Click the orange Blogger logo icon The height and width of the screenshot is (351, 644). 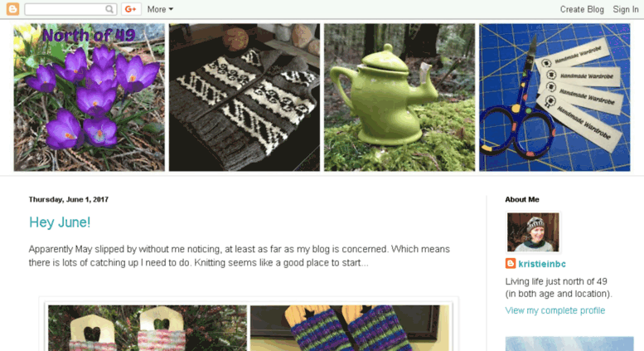click(12, 8)
